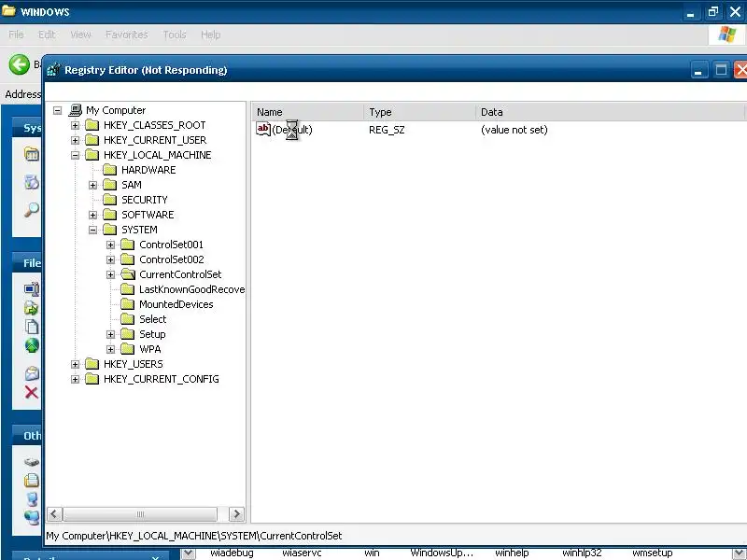The height and width of the screenshot is (560, 747).
Task: Click the HARDWARE key folder icon
Action: (110, 170)
